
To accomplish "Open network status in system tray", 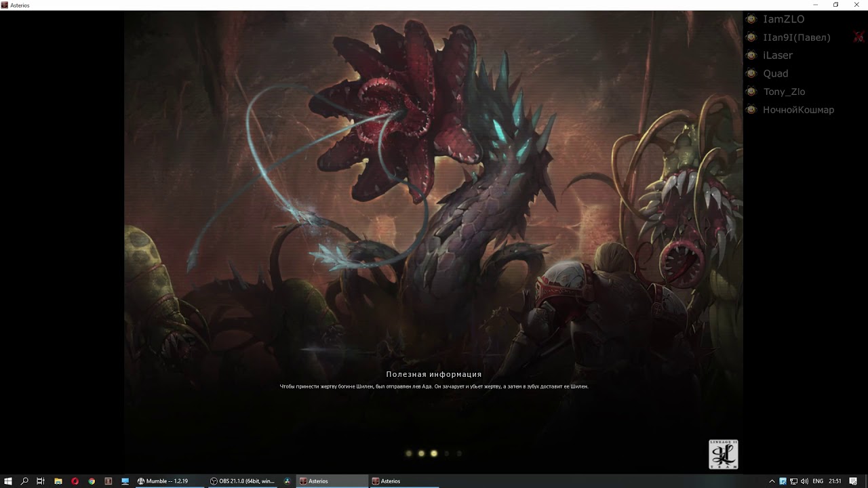I will tap(793, 481).
